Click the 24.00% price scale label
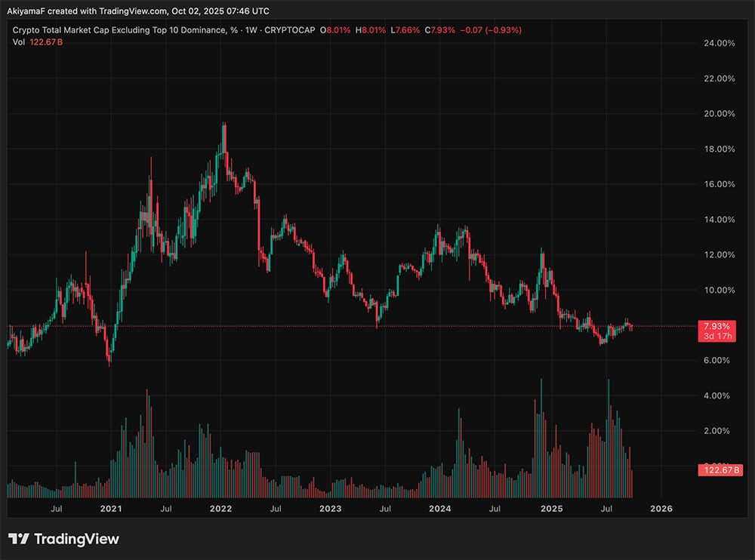Viewport: 755px width, 560px height. point(720,44)
